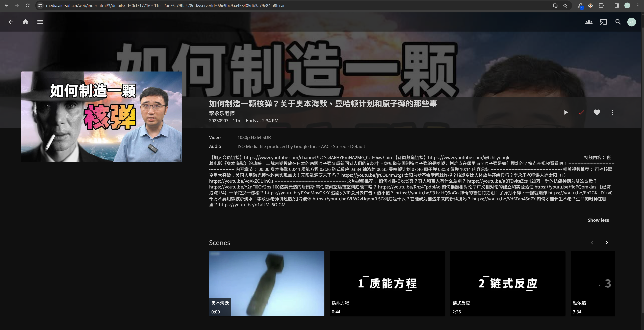Open search with magnifier icon
The height and width of the screenshot is (330, 644).
618,22
